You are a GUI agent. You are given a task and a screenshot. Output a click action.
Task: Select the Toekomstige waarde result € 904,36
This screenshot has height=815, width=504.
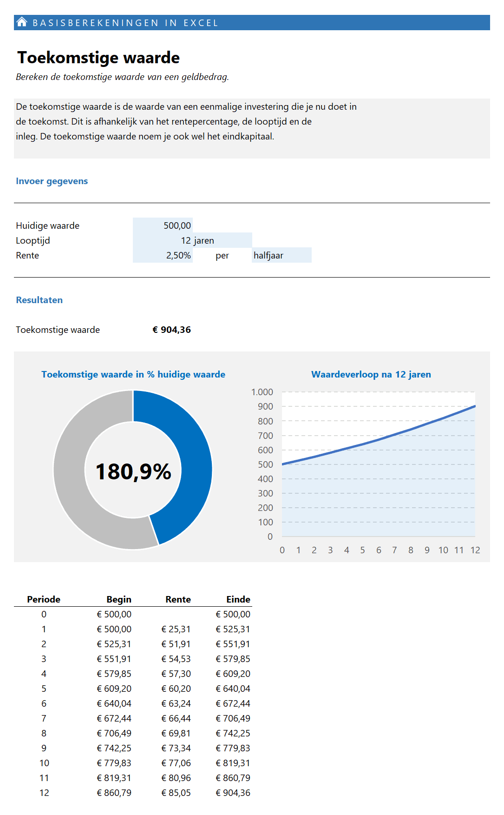(x=171, y=330)
